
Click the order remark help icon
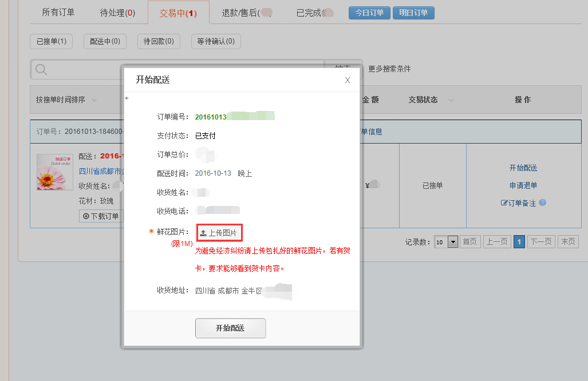(x=542, y=203)
